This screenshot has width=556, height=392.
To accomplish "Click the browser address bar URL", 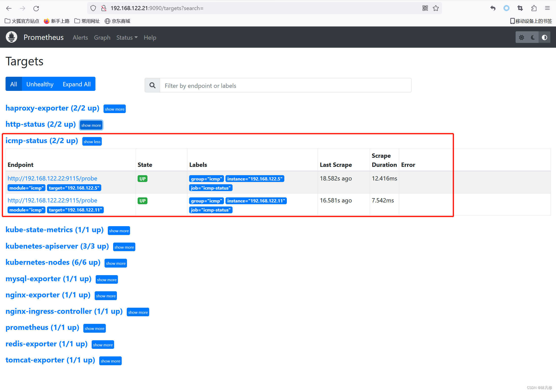I will tap(157, 8).
